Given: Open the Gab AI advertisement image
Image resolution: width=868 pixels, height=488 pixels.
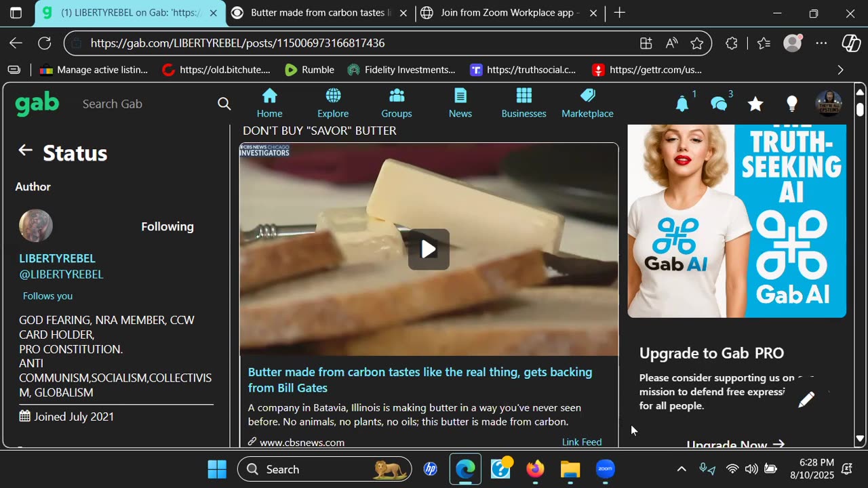Looking at the screenshot, I should coord(736,221).
